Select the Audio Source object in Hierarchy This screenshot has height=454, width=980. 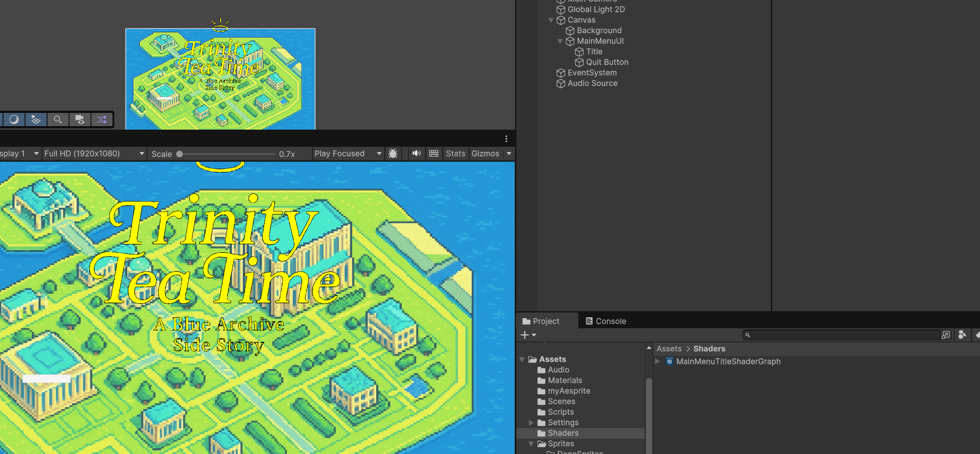coord(592,83)
